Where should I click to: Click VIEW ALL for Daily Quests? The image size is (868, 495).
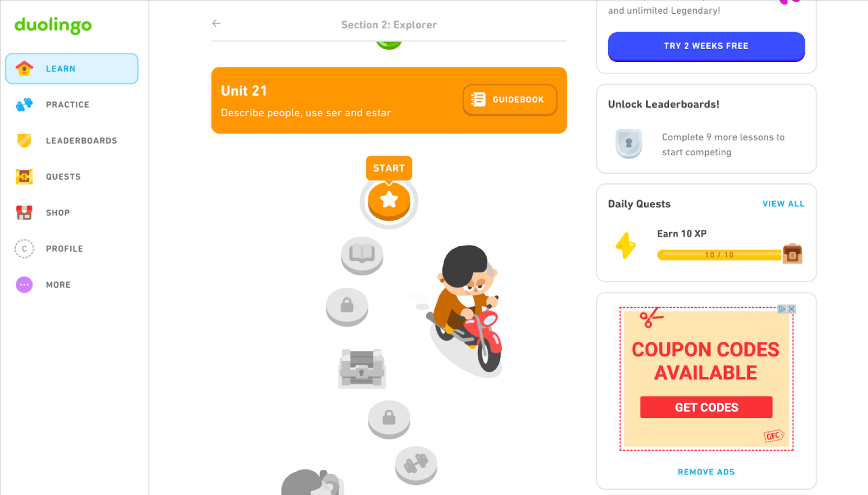click(x=783, y=203)
